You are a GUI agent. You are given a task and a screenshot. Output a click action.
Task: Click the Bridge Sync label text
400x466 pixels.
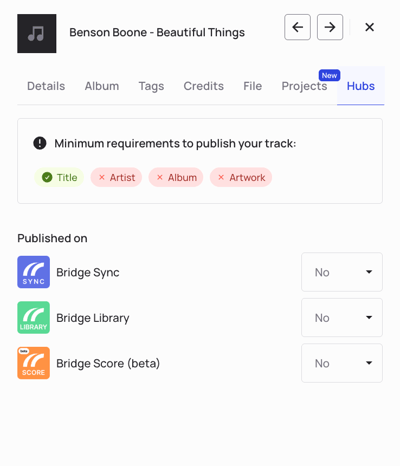88,272
